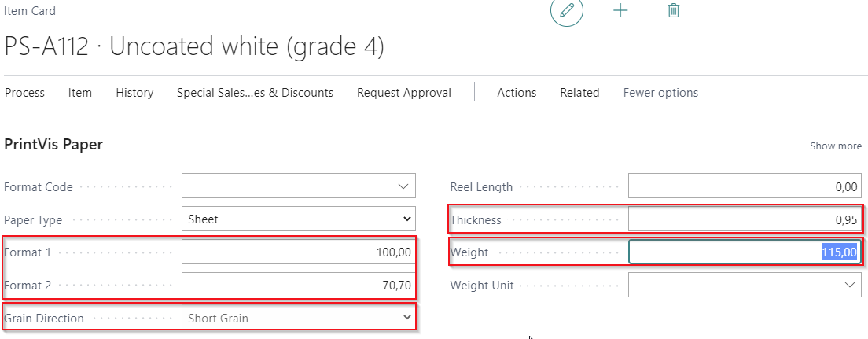Click the plus new item icon

click(x=620, y=11)
